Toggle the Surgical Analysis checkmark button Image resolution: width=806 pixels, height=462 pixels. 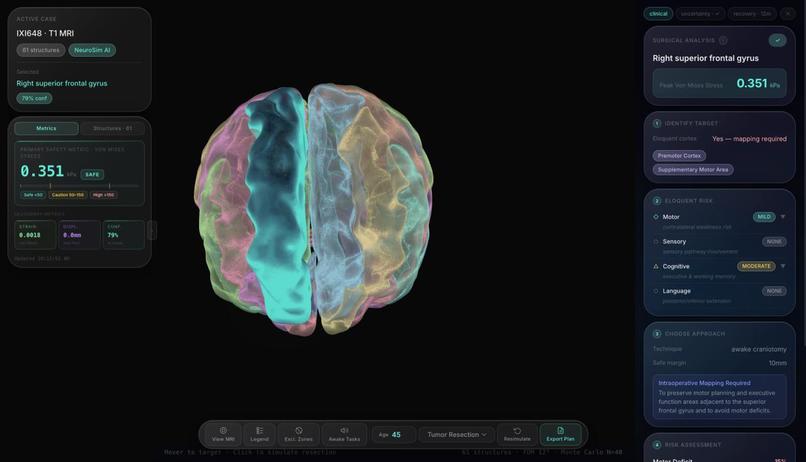pyautogui.click(x=777, y=40)
